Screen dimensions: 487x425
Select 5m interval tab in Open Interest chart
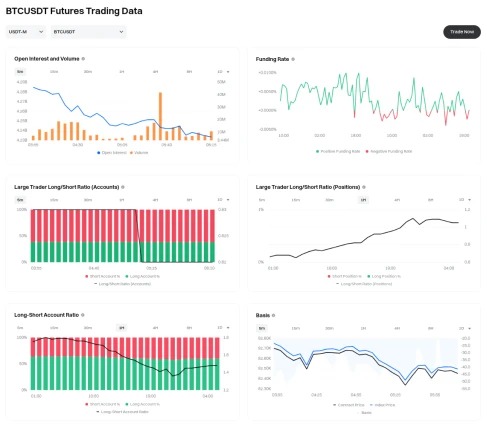20,72
